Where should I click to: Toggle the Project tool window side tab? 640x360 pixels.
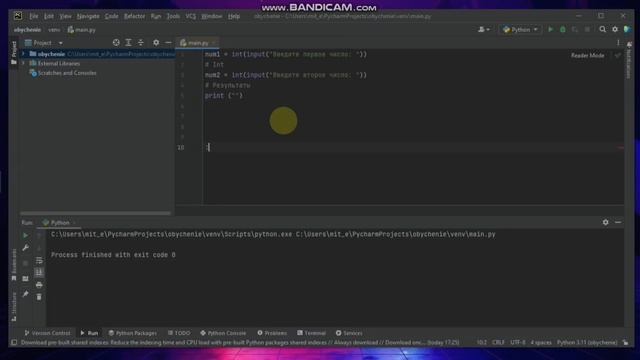click(x=14, y=53)
